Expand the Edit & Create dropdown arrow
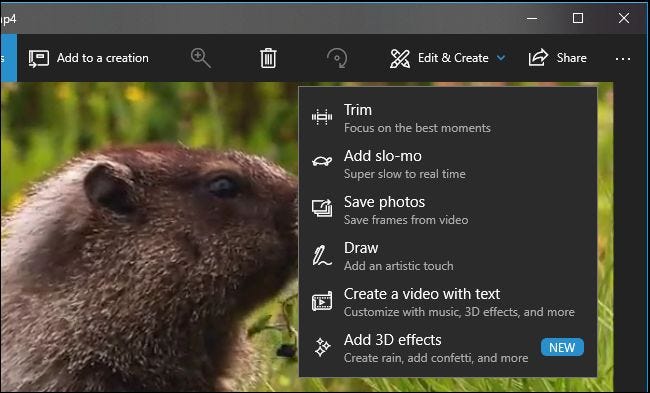 (x=501, y=58)
